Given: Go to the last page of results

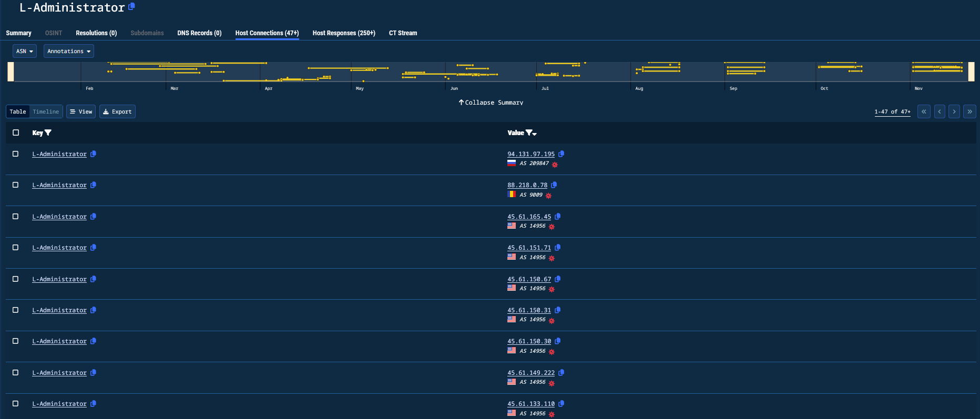Looking at the screenshot, I should (969, 111).
